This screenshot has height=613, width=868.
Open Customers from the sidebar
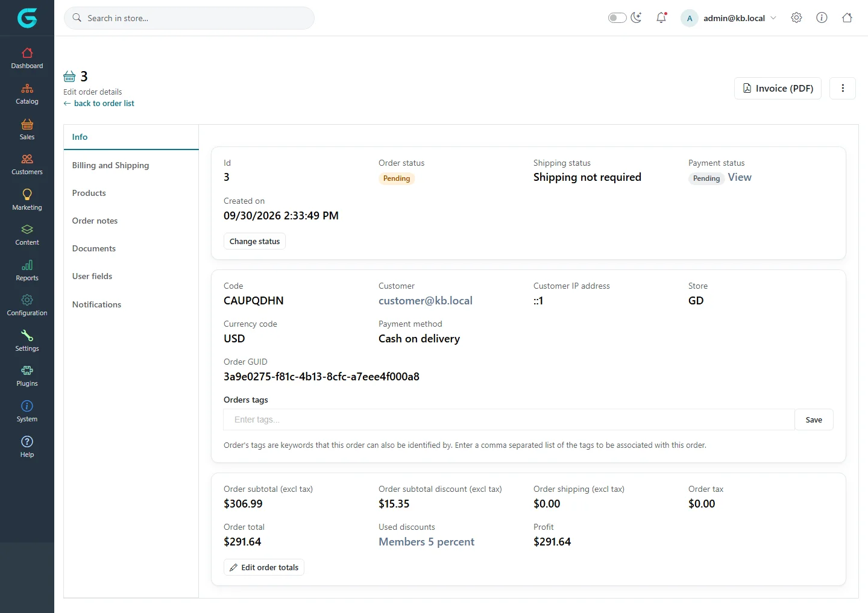pos(27,165)
